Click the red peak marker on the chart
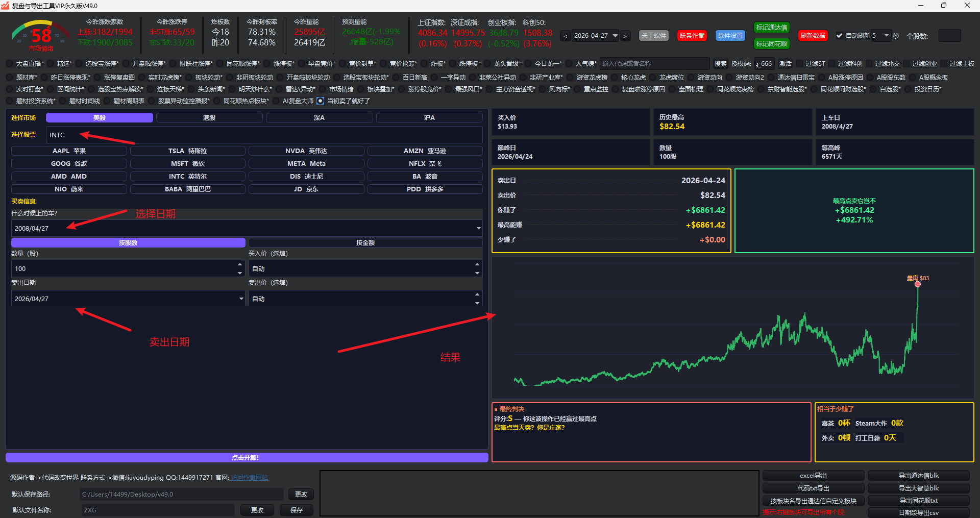980x518 pixels. pyautogui.click(x=918, y=284)
